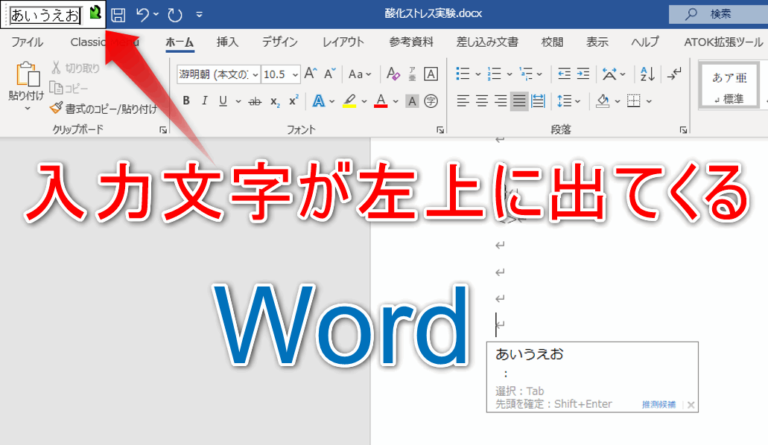Click the Sort (A-Z) icon
This screenshot has height=445, width=768.
645,74
